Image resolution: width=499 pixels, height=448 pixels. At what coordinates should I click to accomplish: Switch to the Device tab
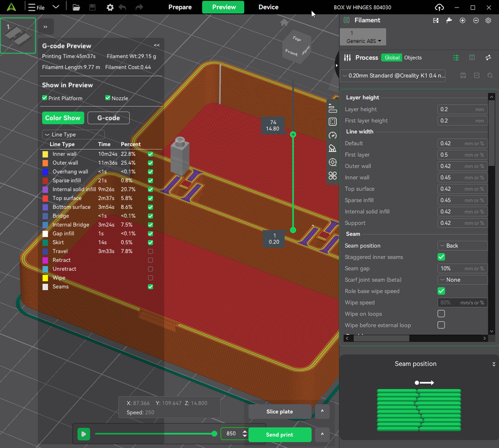click(x=269, y=7)
